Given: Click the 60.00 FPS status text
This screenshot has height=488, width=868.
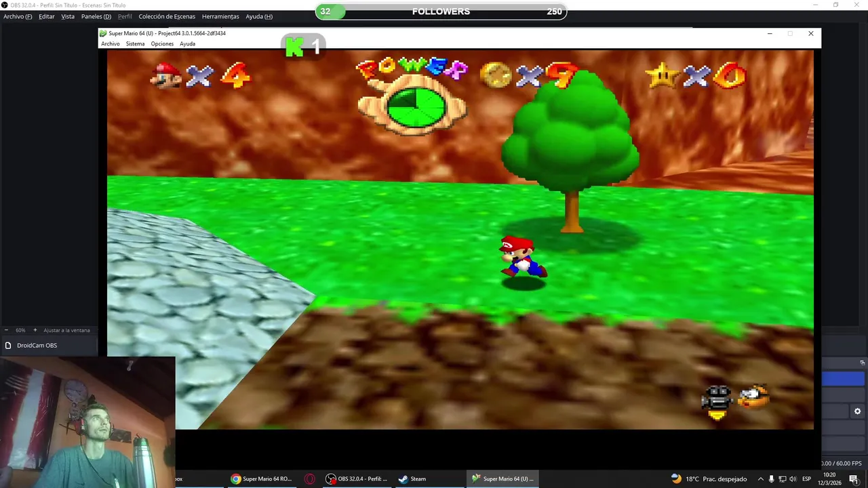Looking at the screenshot, I should click(846, 464).
